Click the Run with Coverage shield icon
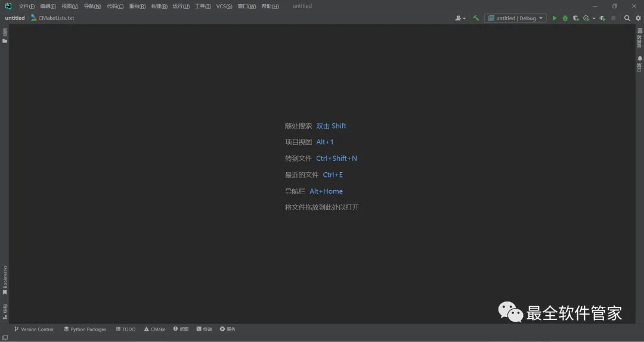This screenshot has height=342, width=644. (x=576, y=18)
